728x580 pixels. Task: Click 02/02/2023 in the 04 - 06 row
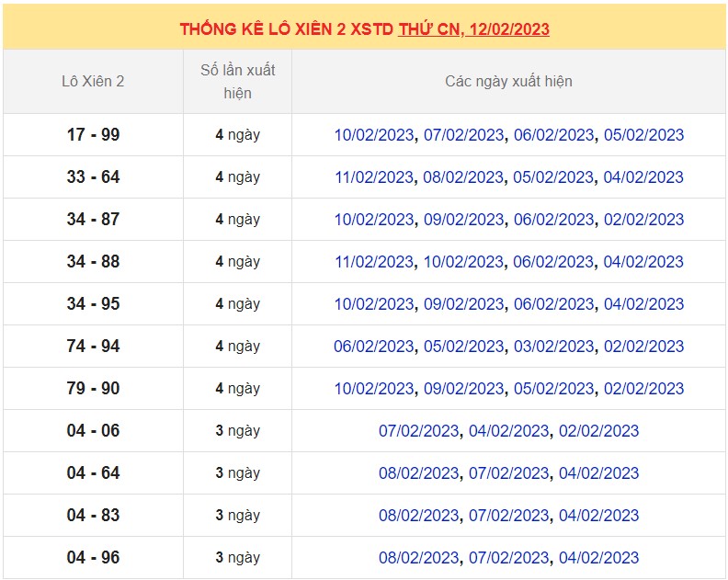tap(598, 431)
